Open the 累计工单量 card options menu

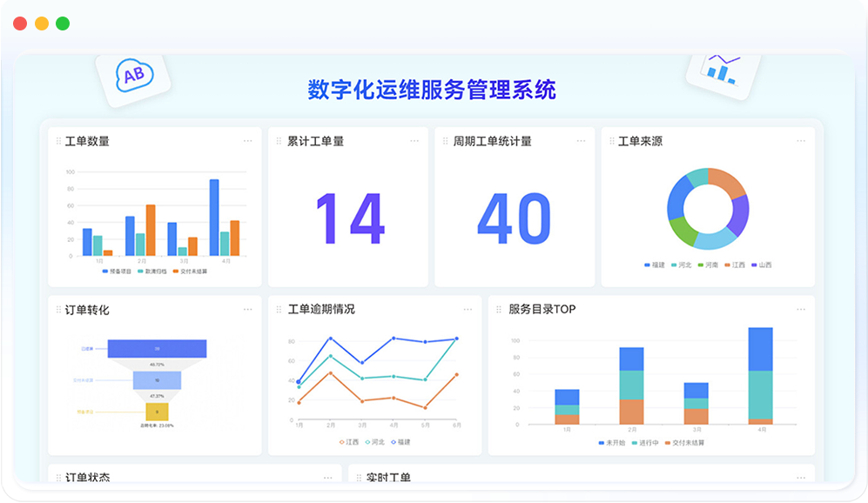tap(414, 141)
